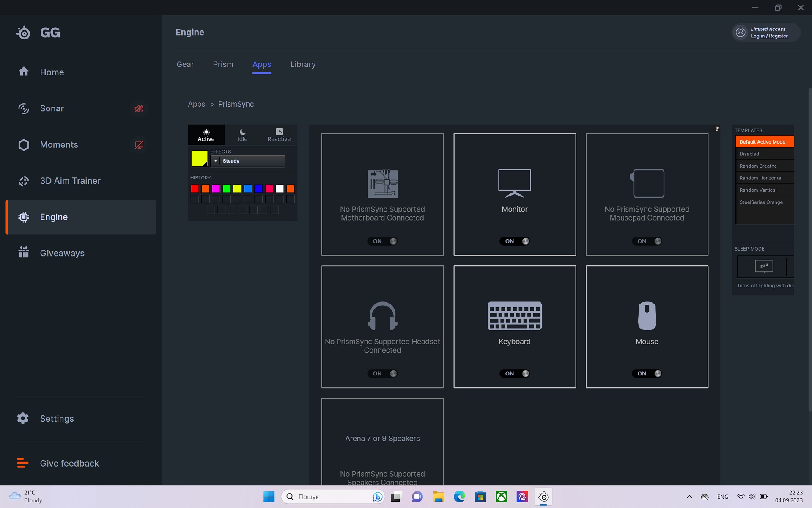Switch to the Library tab

(303, 64)
